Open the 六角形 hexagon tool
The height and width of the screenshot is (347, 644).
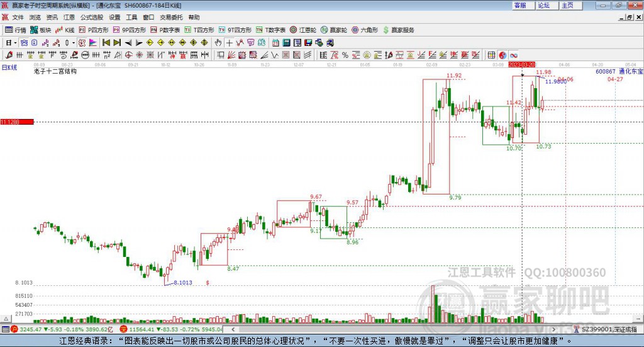(x=365, y=30)
